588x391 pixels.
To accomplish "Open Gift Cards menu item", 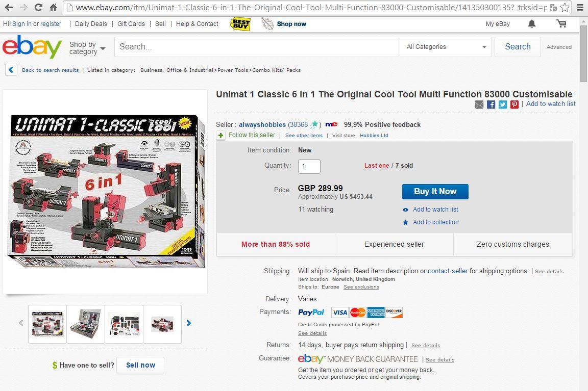I will pos(131,24).
